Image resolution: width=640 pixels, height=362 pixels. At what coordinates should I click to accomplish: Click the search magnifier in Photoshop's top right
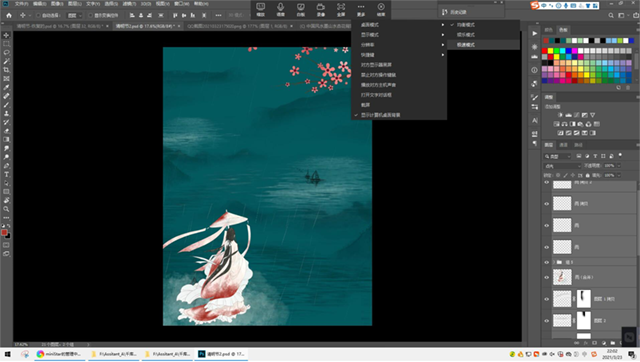tap(611, 15)
